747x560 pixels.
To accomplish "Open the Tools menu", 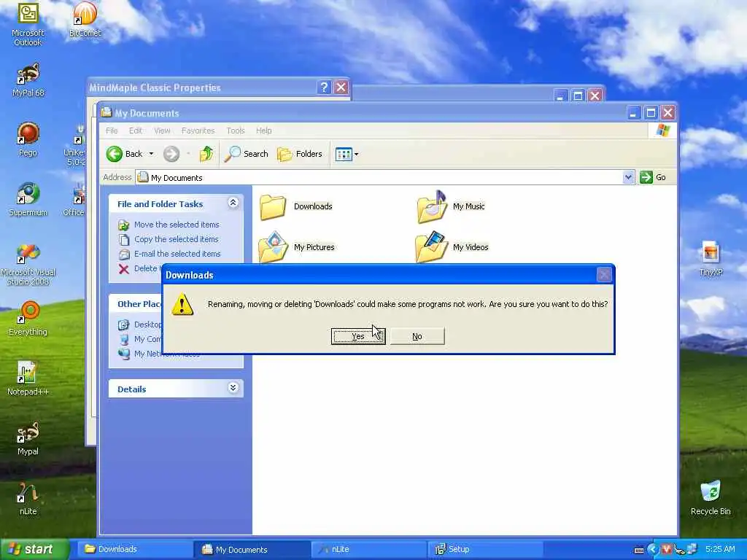I will (236, 131).
